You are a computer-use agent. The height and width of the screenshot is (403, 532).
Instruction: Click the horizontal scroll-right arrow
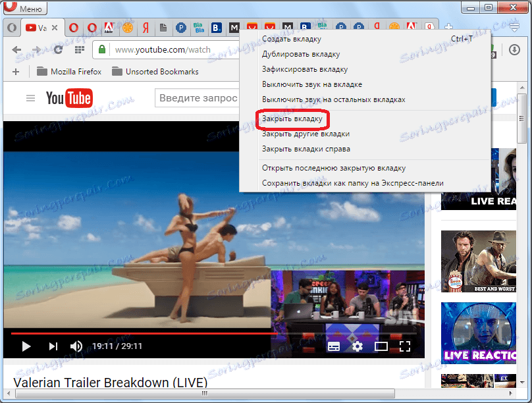tap(511, 394)
